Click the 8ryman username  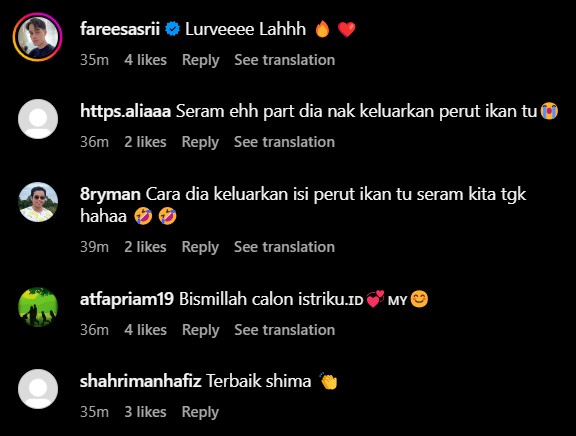click(110, 194)
